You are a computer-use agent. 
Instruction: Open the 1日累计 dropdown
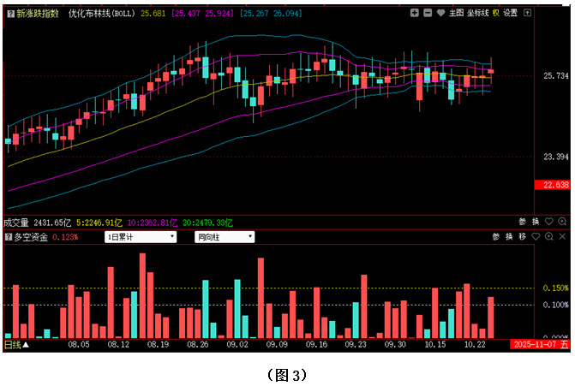click(x=140, y=236)
